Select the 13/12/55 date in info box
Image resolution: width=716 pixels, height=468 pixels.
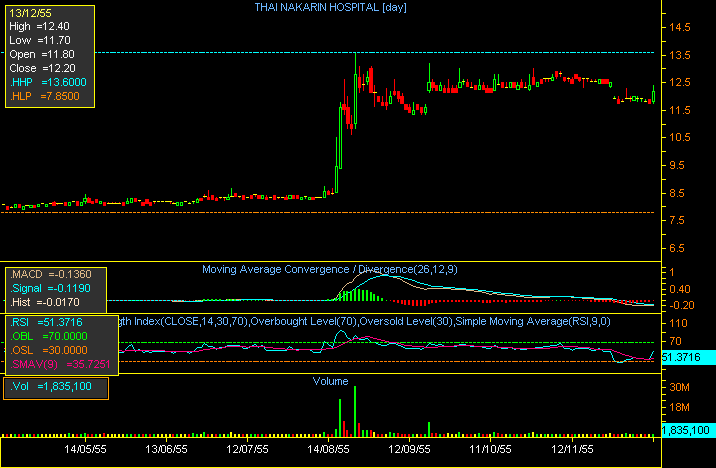pyautogui.click(x=30, y=13)
